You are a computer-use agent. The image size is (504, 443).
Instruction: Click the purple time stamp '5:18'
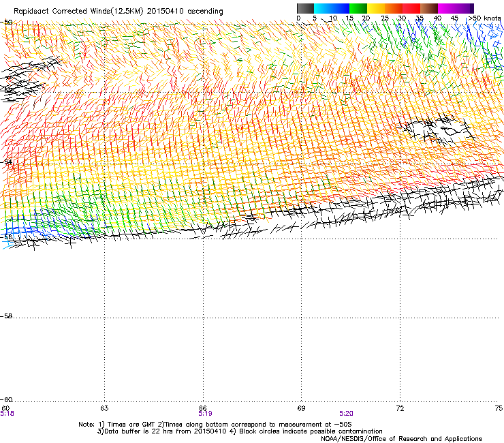coord(7,414)
